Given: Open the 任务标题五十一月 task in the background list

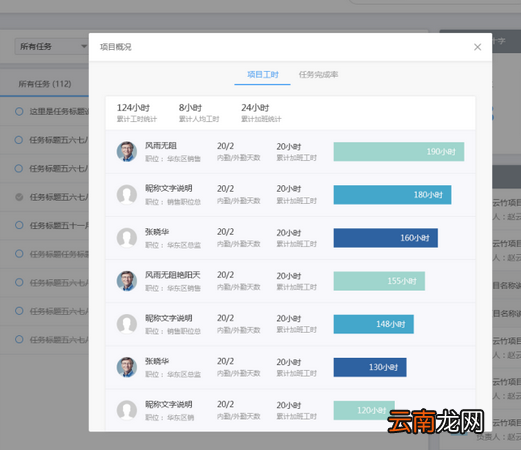Looking at the screenshot, I should coord(59,225).
